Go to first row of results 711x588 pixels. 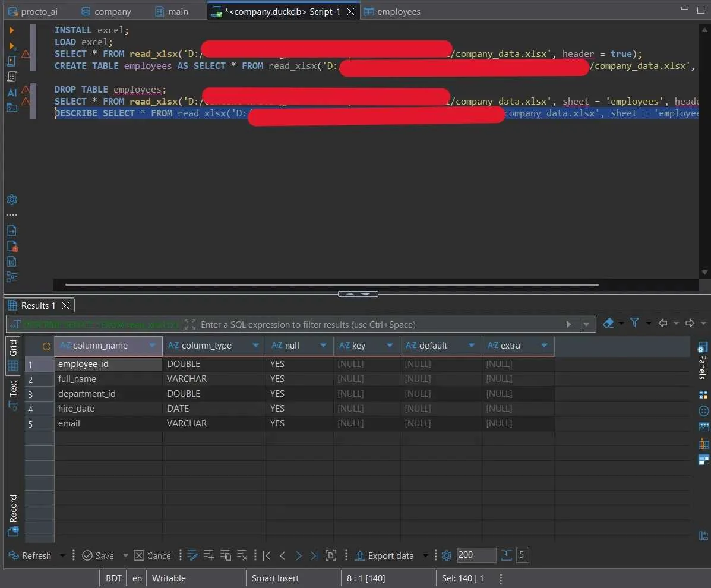(x=267, y=555)
